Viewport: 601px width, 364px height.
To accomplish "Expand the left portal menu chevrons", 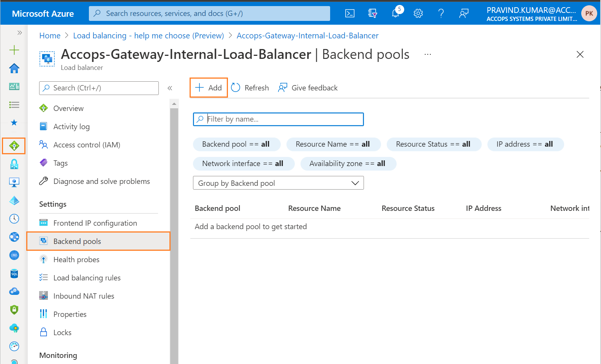I will (19, 33).
